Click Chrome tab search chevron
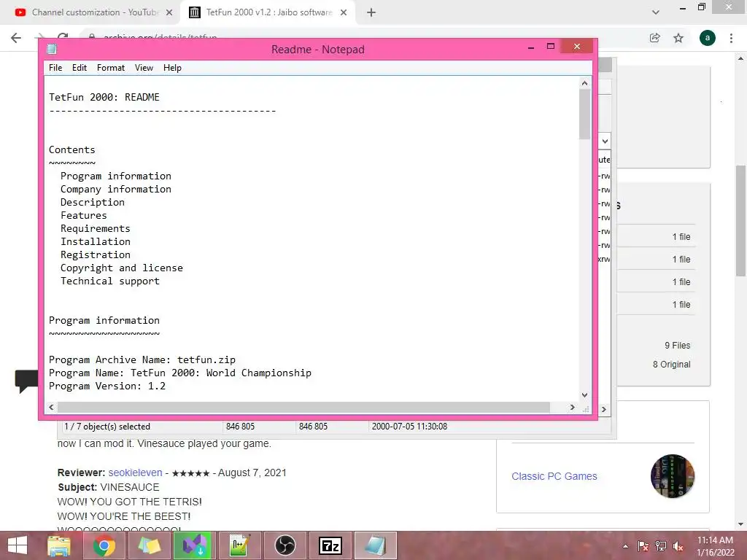 click(x=656, y=12)
